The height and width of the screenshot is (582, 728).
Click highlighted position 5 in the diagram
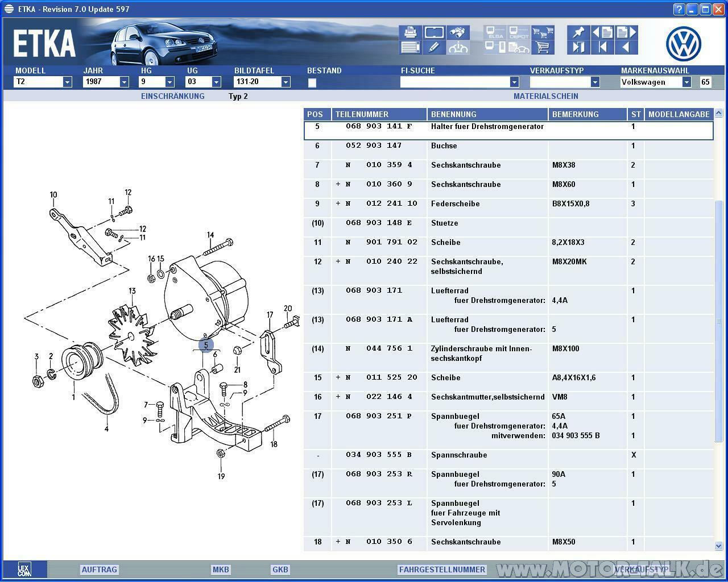206,344
